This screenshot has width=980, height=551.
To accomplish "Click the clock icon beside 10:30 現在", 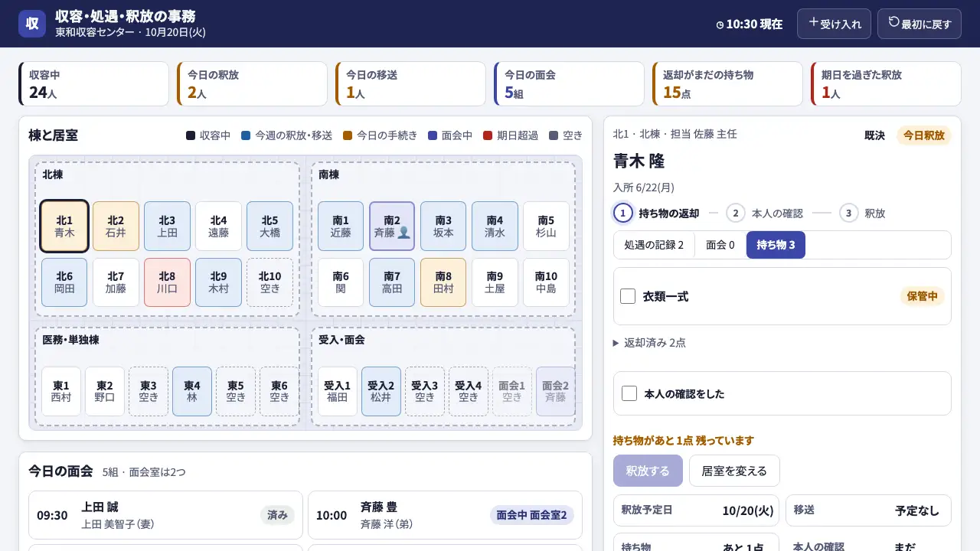I will coord(720,24).
